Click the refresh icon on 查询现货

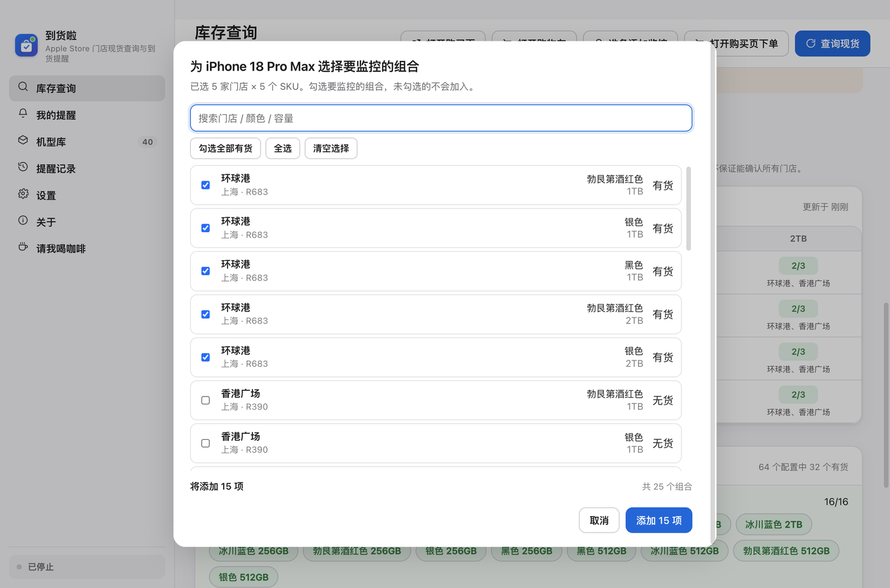tap(811, 43)
